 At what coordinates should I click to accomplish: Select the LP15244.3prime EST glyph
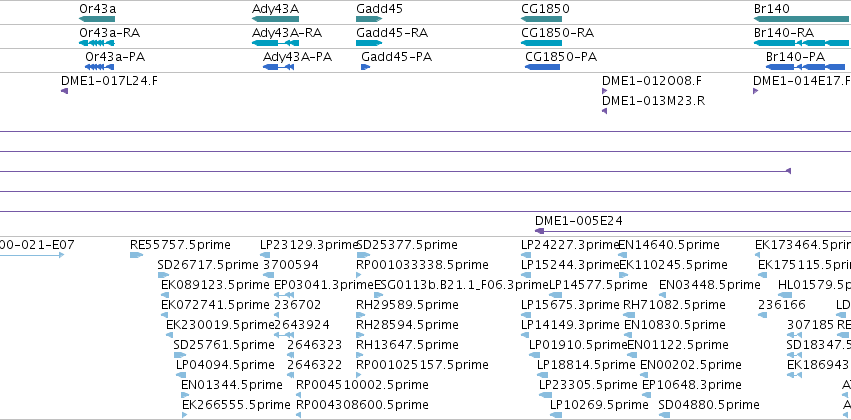tap(526, 275)
